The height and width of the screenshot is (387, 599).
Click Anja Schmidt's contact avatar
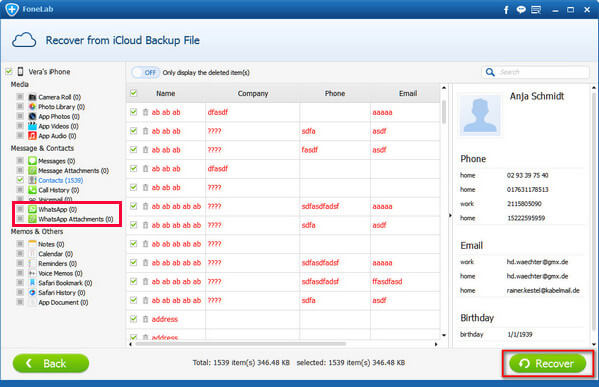pos(480,115)
